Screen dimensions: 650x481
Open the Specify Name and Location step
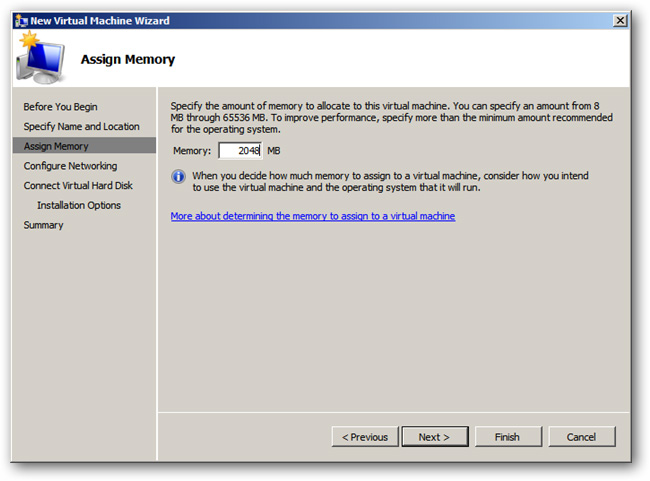(81, 126)
